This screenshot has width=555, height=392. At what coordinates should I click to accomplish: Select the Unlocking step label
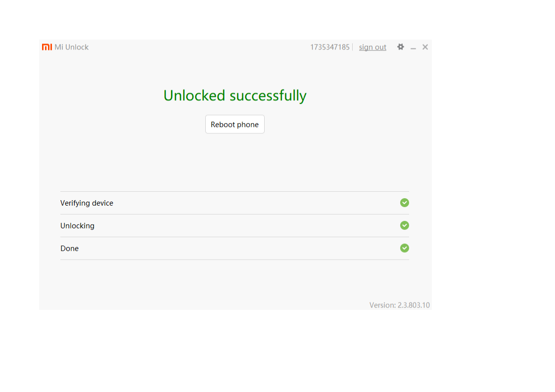[77, 226]
